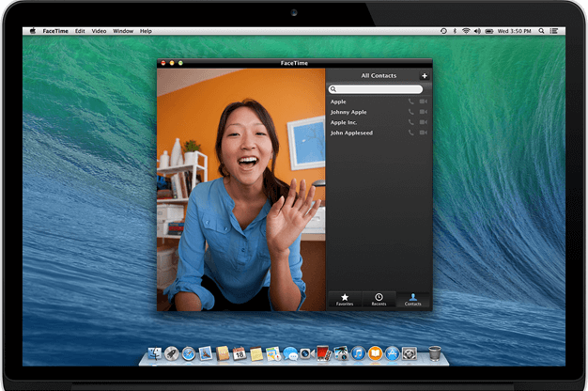Close the FaceTime window
Viewport: 588px width, 391px height.
click(x=163, y=63)
